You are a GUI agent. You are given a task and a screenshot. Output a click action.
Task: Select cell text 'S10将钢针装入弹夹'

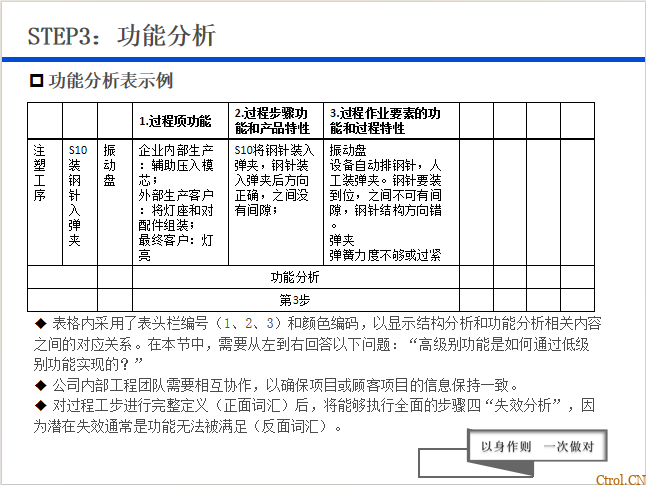point(274,157)
